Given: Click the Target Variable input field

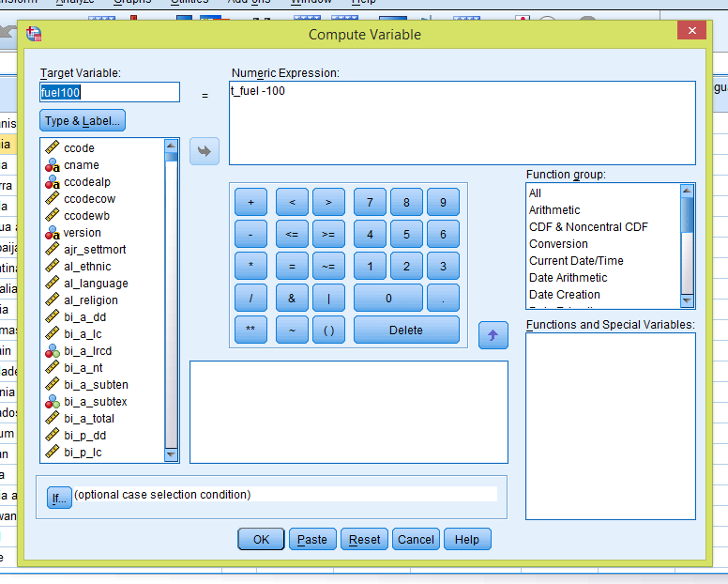Looking at the screenshot, I should pos(110,92).
